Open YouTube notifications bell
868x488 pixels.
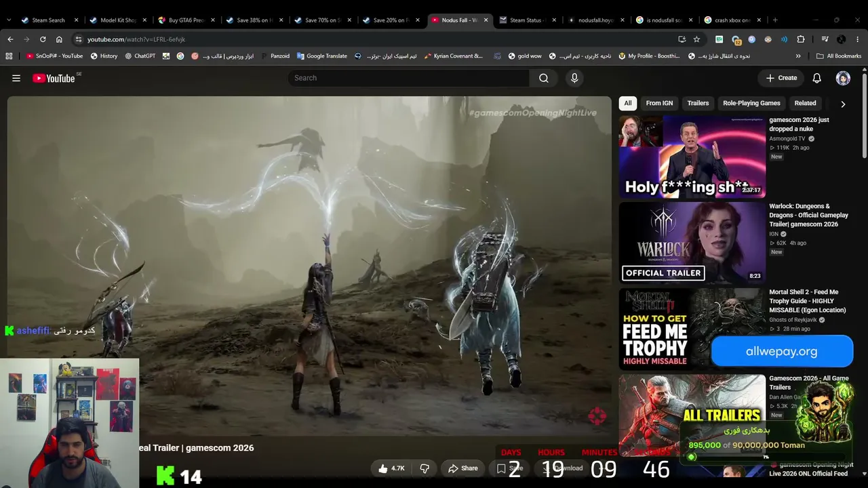coord(816,78)
